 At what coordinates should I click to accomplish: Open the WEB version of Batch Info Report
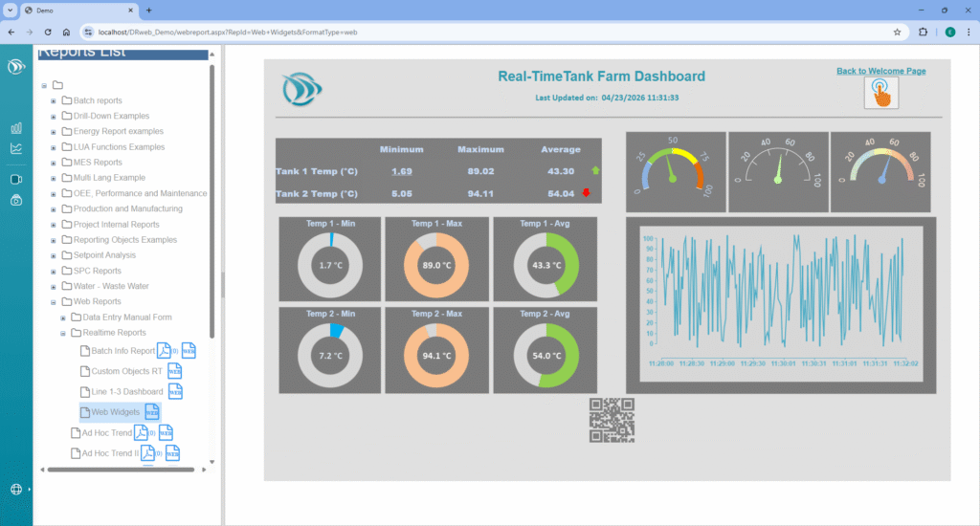pyautogui.click(x=189, y=350)
